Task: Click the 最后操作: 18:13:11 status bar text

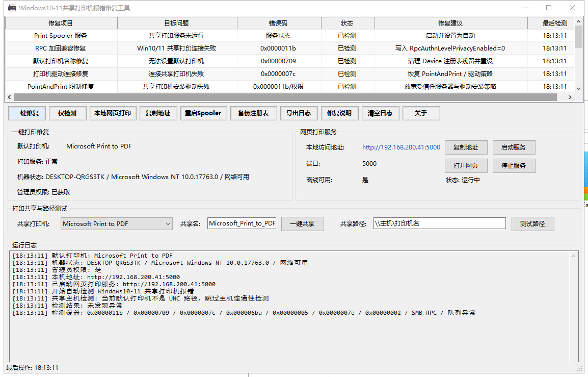Action: pyautogui.click(x=32, y=368)
